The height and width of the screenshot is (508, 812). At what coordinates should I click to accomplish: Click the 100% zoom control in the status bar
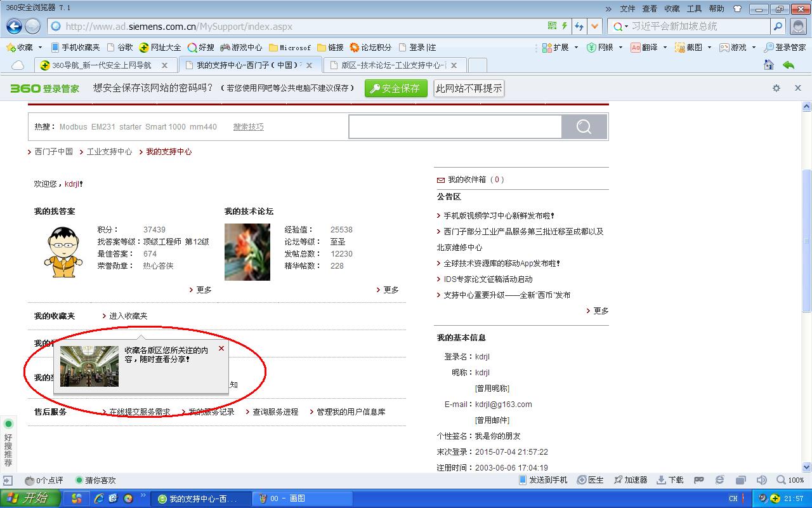click(791, 480)
